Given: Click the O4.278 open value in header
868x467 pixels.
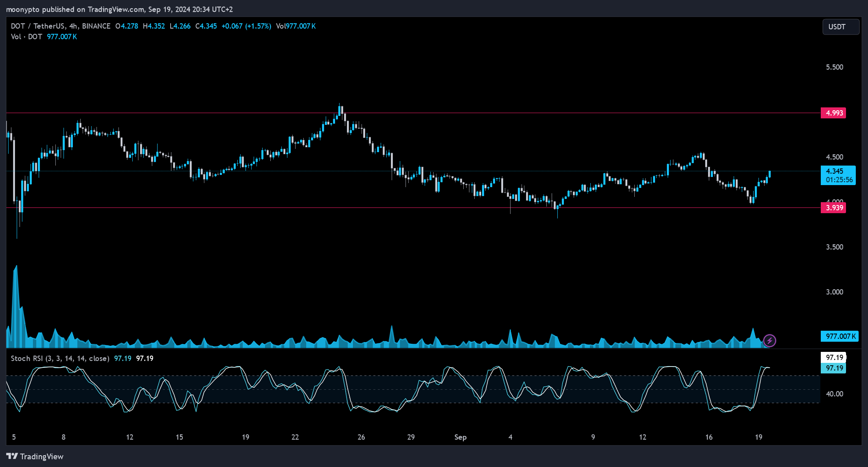Looking at the screenshot, I should tap(127, 26).
